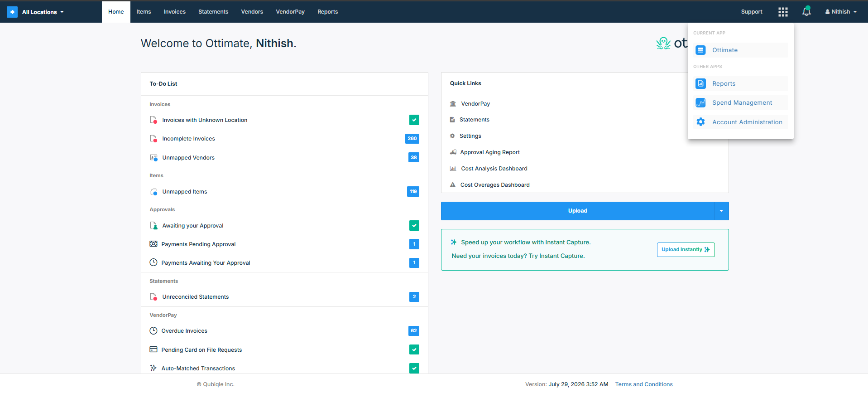Image resolution: width=868 pixels, height=393 pixels.
Task: Click the Payments Pending Approval money icon
Action: [x=153, y=244]
